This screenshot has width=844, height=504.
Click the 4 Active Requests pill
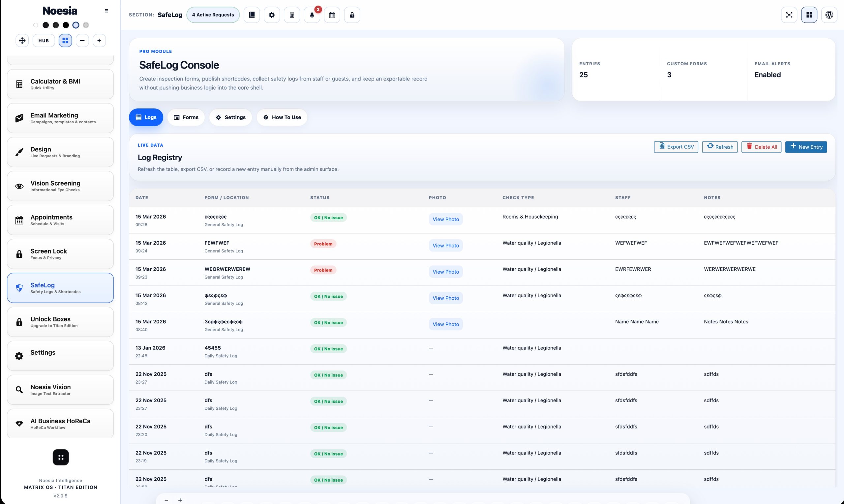coord(213,15)
